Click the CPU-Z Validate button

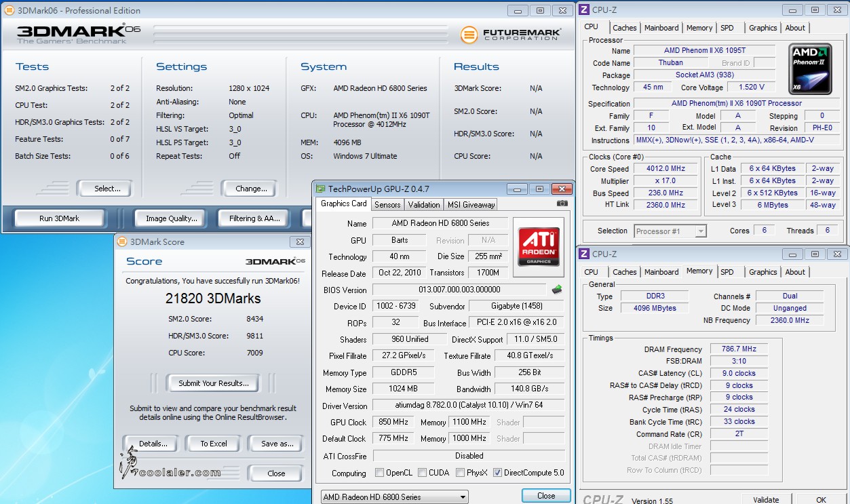[x=766, y=500]
